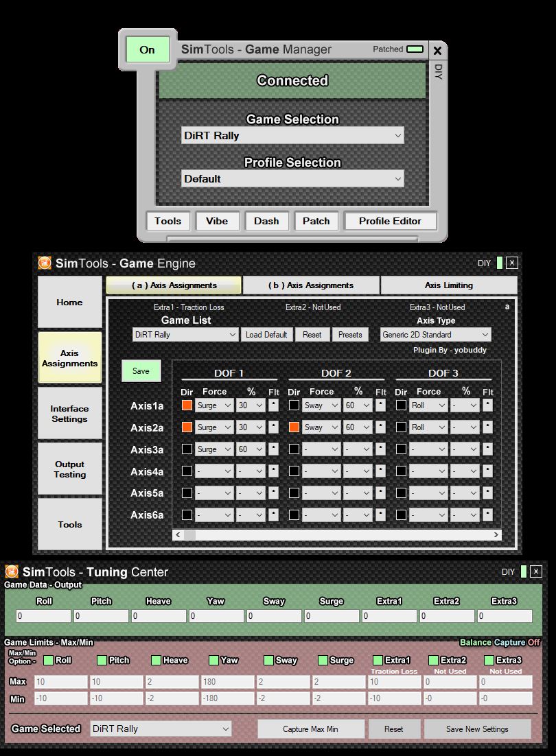
Task: Click the Connected status banner
Action: click(x=292, y=80)
